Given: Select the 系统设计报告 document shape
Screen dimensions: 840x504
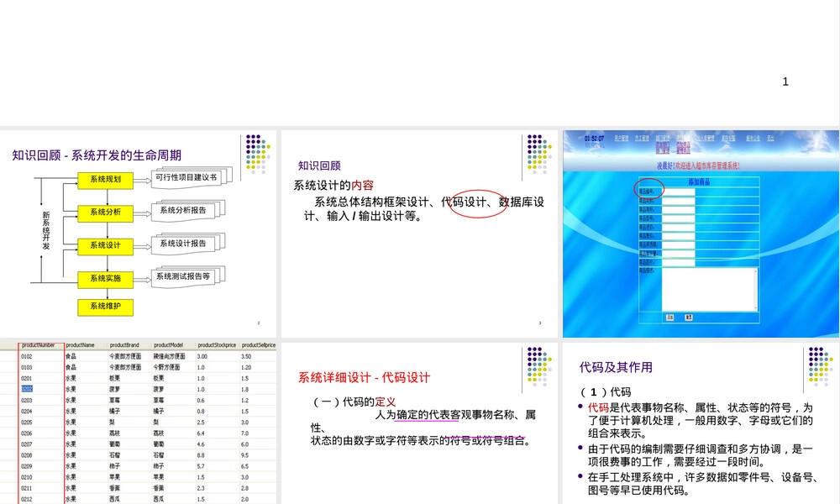Looking at the screenshot, I should [x=187, y=244].
